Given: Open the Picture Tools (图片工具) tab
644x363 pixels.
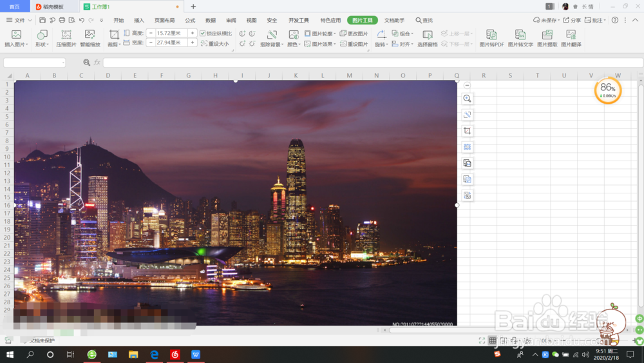Looking at the screenshot, I should pyautogui.click(x=362, y=20).
